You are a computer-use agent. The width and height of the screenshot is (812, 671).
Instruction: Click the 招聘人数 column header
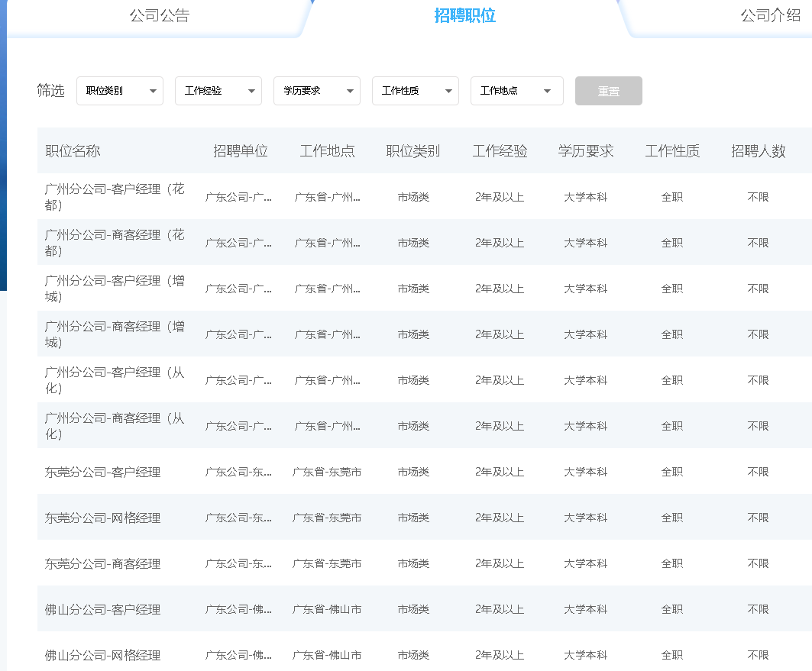(x=757, y=150)
